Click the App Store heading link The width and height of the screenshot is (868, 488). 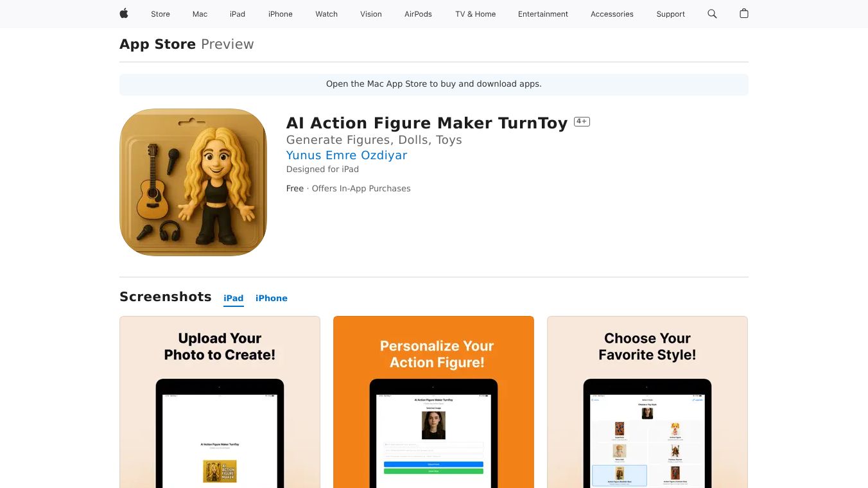tap(158, 44)
